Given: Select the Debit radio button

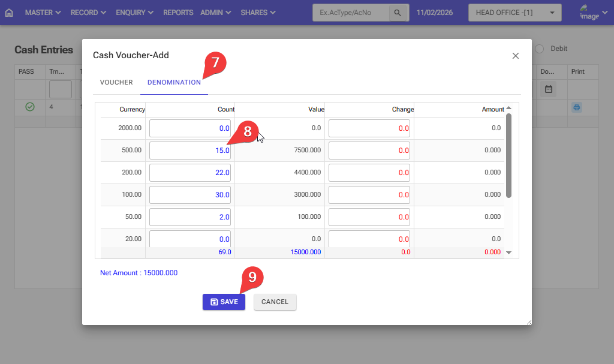Looking at the screenshot, I should [x=540, y=49].
